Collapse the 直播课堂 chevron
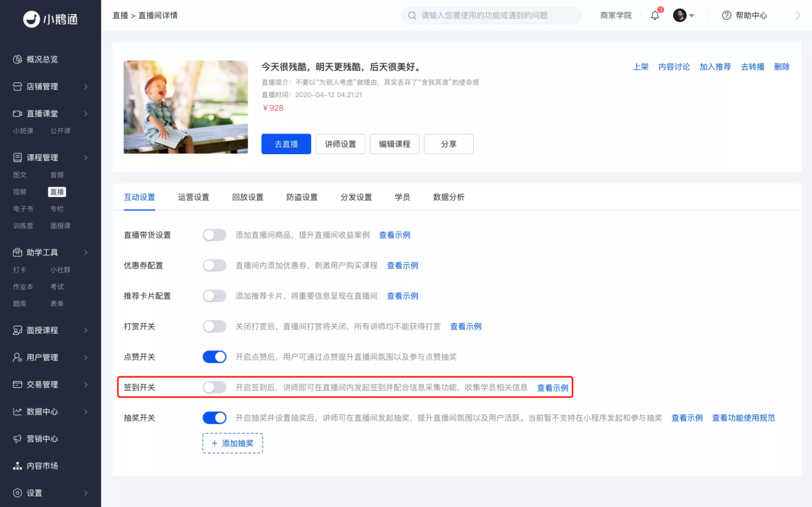This screenshot has height=507, width=812. coord(86,114)
